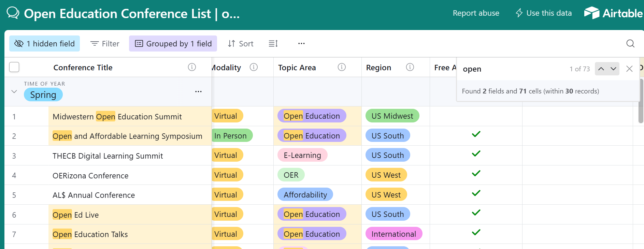The width and height of the screenshot is (644, 249).
Task: Click Conference Title field info icon
Action: coord(192,67)
